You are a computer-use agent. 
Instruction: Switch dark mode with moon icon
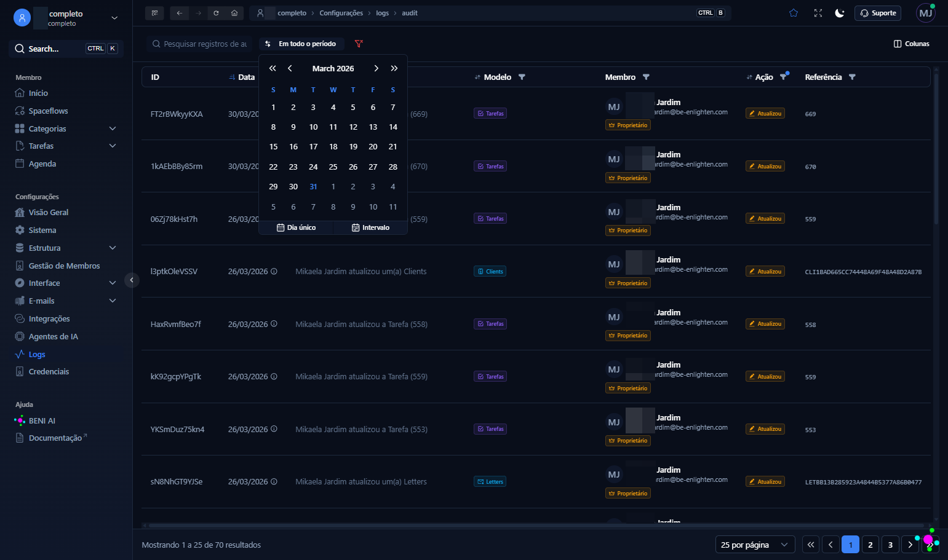840,13
